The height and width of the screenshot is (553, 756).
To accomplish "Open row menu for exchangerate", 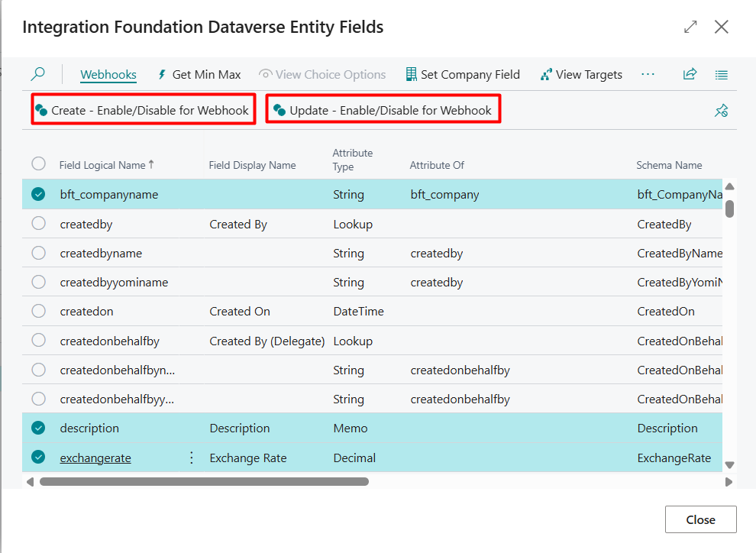I will pyautogui.click(x=191, y=458).
